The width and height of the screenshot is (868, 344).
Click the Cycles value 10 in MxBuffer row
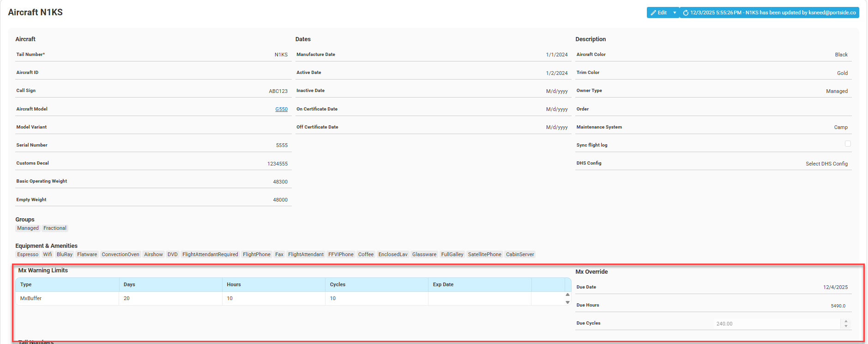click(x=333, y=298)
